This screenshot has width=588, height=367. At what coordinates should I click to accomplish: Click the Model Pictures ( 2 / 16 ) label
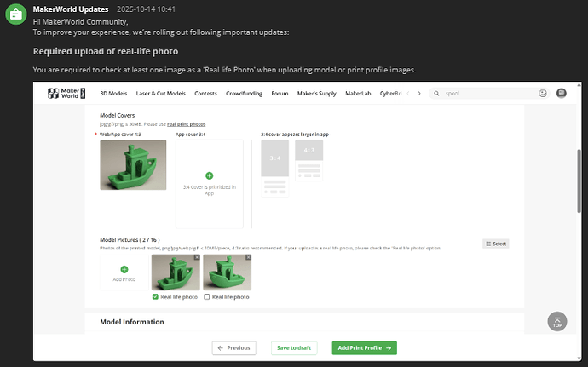click(x=130, y=239)
